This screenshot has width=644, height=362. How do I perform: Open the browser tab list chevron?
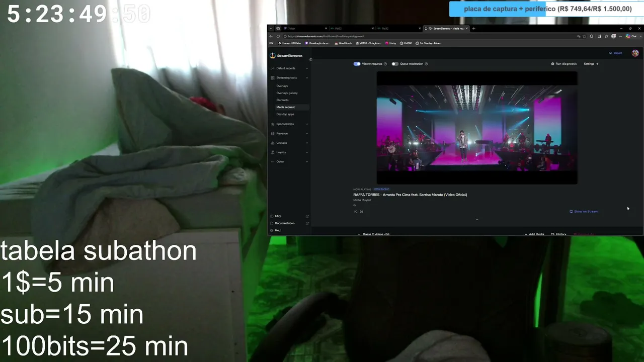[x=271, y=29]
